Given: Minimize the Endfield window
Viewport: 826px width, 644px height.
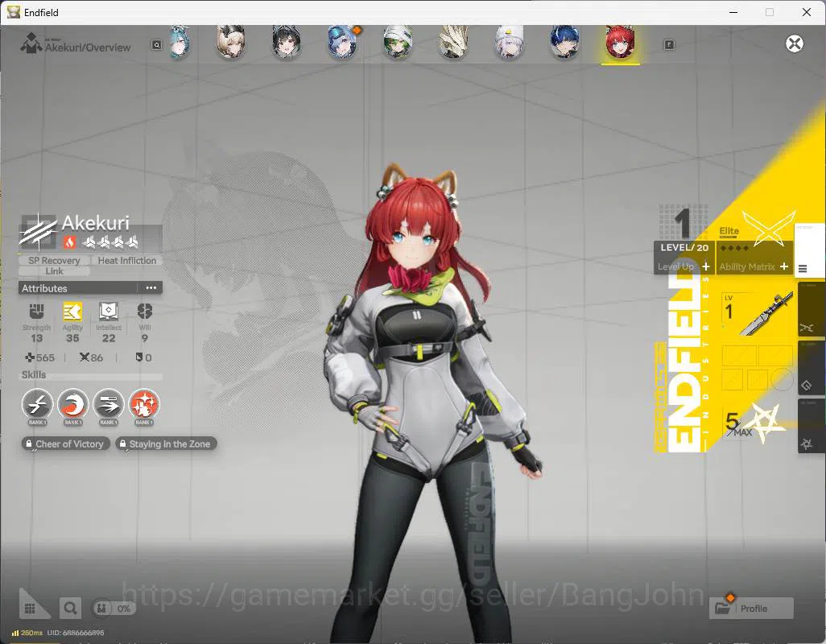Looking at the screenshot, I should (x=733, y=12).
